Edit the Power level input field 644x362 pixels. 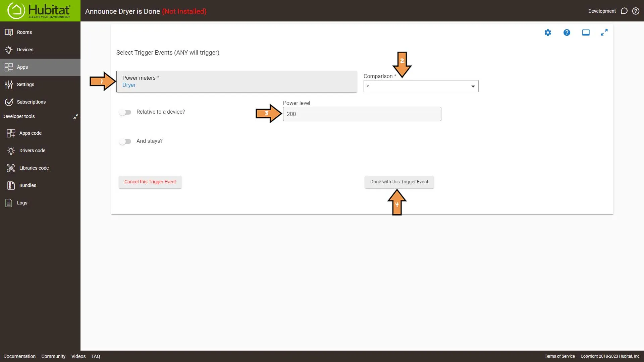point(362,114)
